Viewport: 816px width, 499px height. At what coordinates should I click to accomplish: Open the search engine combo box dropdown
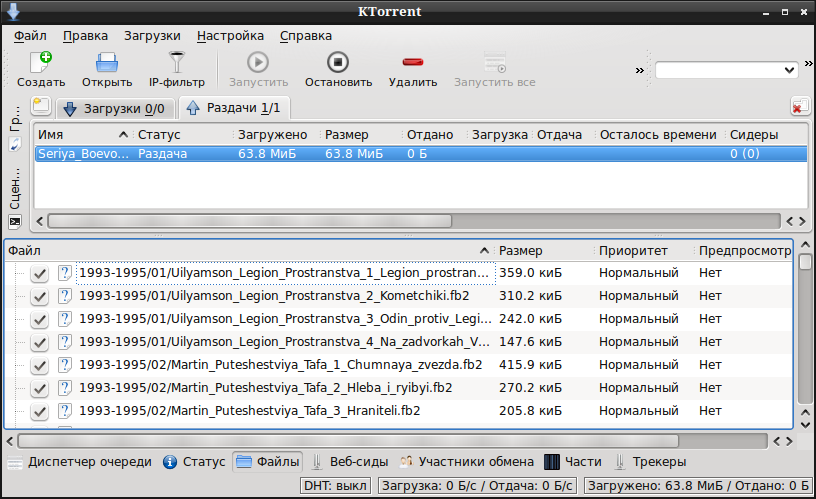789,70
